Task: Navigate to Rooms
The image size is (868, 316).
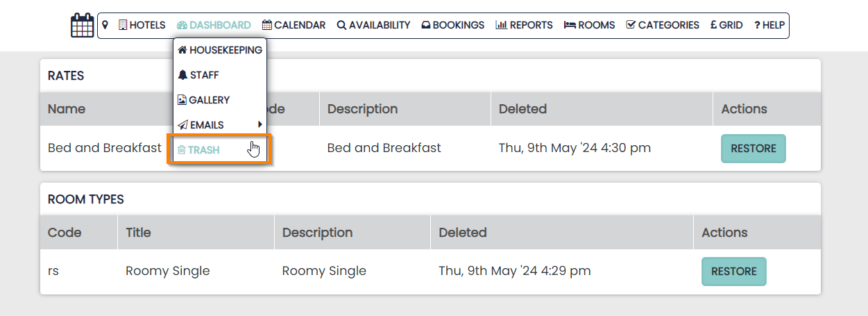Action: click(x=589, y=25)
